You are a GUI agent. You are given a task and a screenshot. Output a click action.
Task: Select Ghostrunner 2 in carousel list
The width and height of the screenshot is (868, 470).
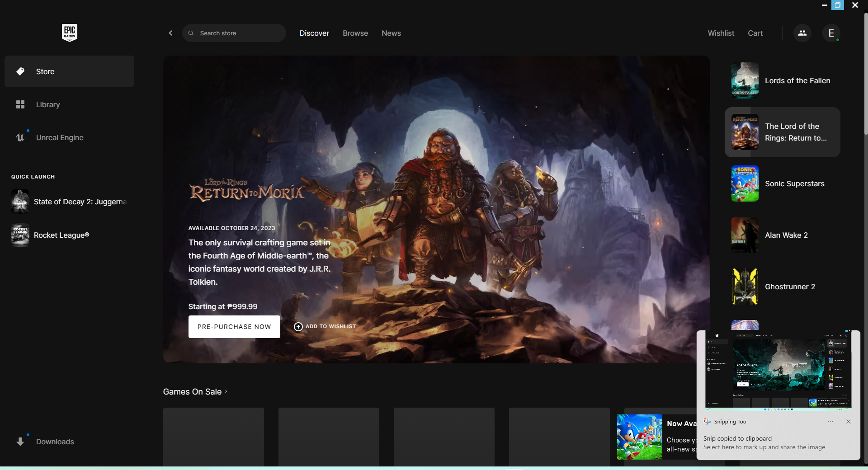tap(782, 287)
